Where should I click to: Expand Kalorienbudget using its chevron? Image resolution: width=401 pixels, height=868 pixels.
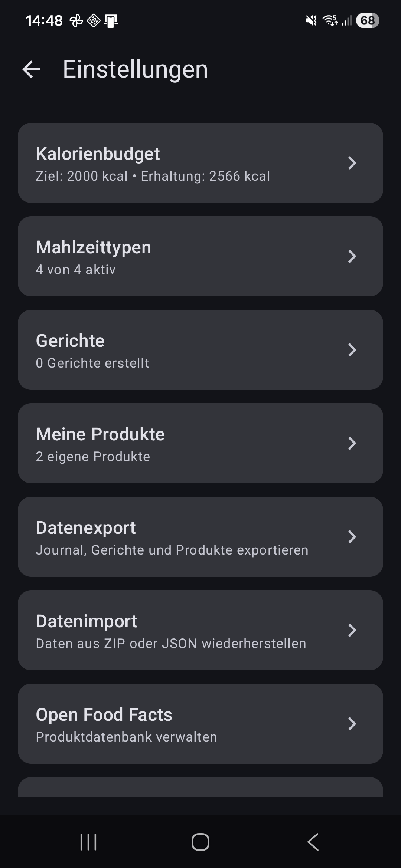(x=352, y=163)
